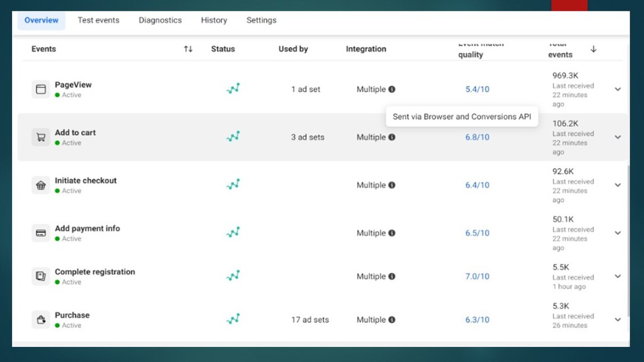Viewport: 644px width, 362px height.
Task: Click '17 ad sets' in the Purchase row
Action: coord(310,320)
